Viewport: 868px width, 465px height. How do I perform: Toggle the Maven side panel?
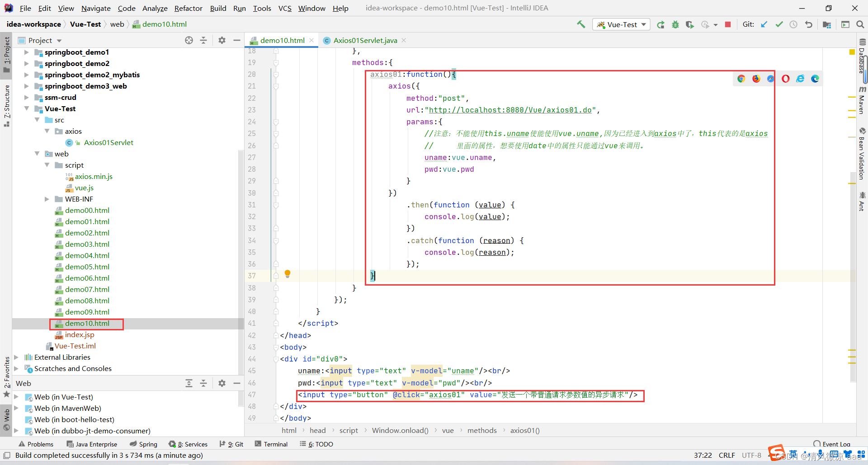pyautogui.click(x=862, y=101)
